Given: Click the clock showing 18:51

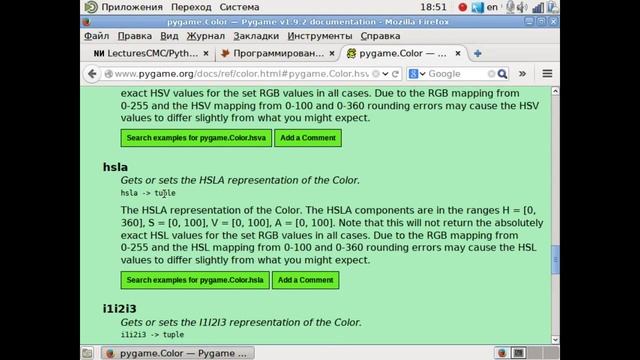Looking at the screenshot, I should pos(433,7).
